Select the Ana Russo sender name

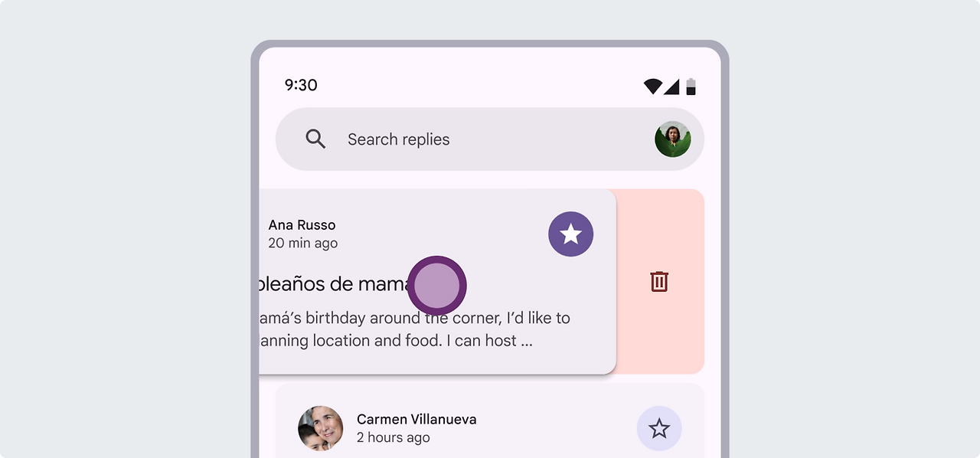pyautogui.click(x=302, y=225)
